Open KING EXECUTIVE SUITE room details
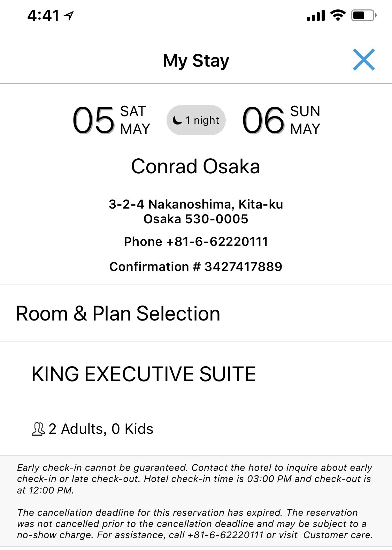392x550 pixels. tap(144, 374)
